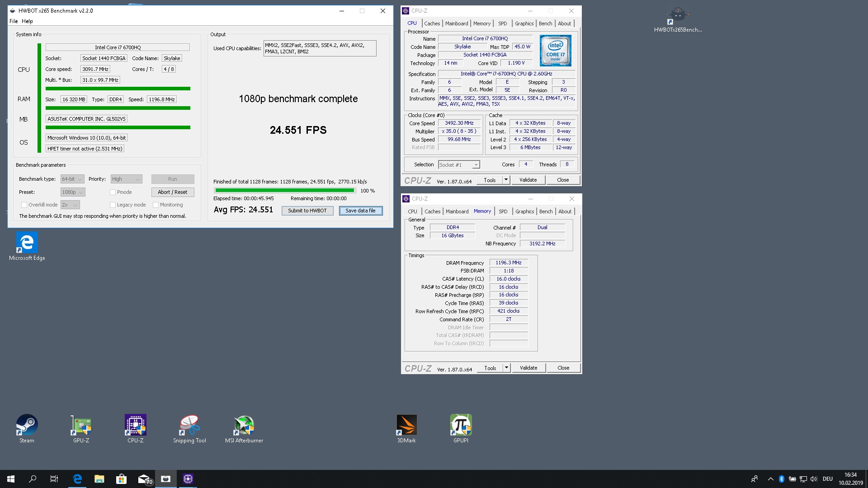Open Task View on taskbar
The image size is (868, 488).
(x=54, y=479)
